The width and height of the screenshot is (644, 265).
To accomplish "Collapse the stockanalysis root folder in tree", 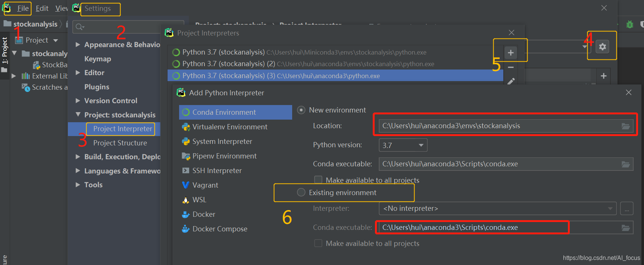I will coord(14,53).
